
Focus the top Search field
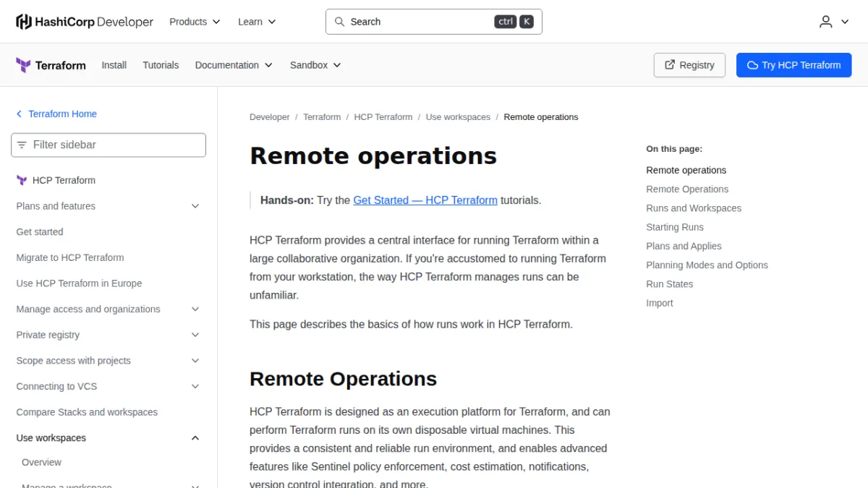pos(434,22)
